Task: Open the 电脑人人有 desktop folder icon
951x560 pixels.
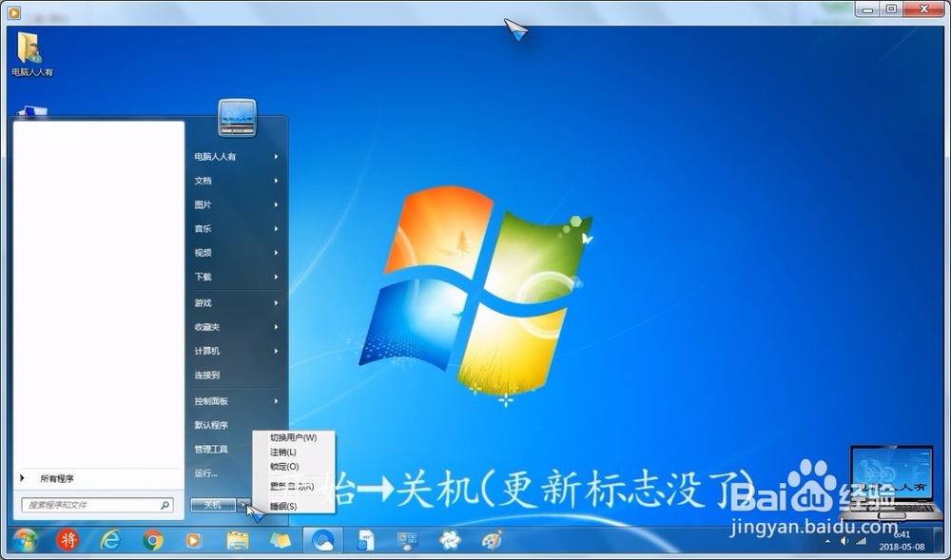Action: (32, 53)
